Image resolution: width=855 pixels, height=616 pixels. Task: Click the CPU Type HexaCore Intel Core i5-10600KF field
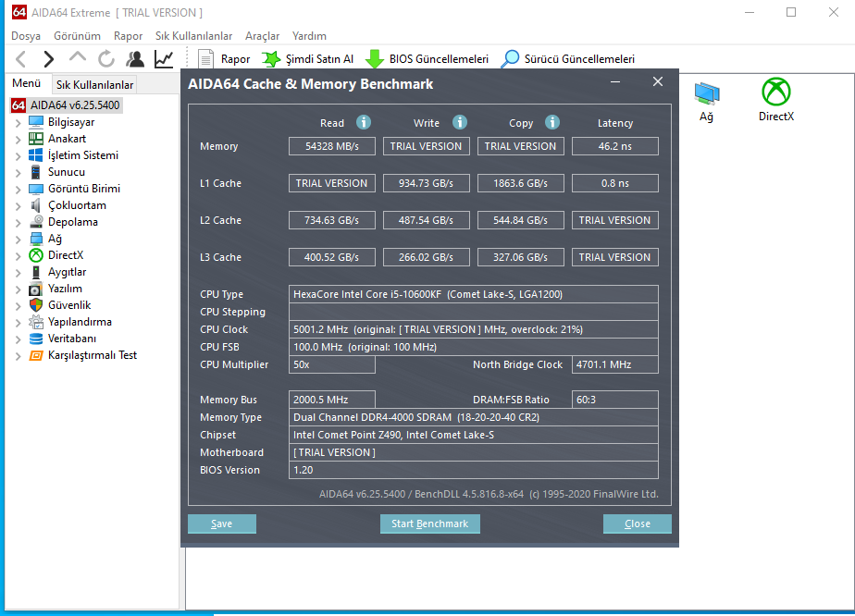474,294
